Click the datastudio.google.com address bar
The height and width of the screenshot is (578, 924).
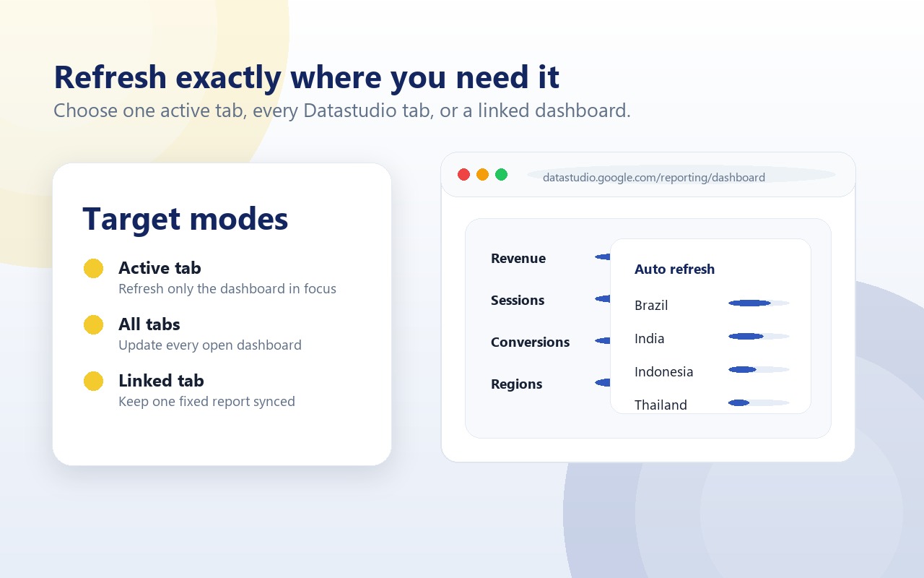tap(681, 175)
